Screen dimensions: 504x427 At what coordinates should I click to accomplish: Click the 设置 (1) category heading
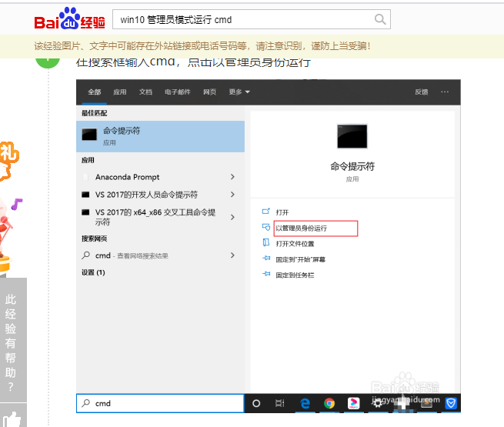coord(93,272)
